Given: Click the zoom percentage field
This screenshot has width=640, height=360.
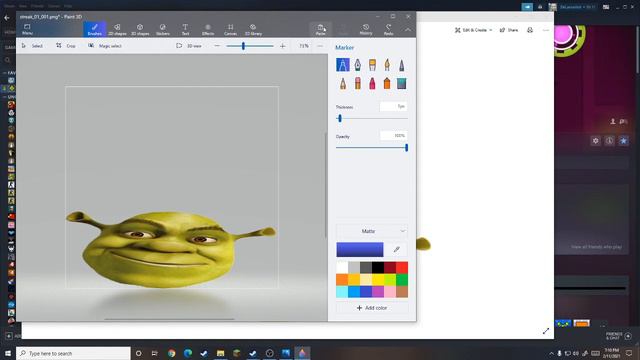Looking at the screenshot, I should pos(303,46).
